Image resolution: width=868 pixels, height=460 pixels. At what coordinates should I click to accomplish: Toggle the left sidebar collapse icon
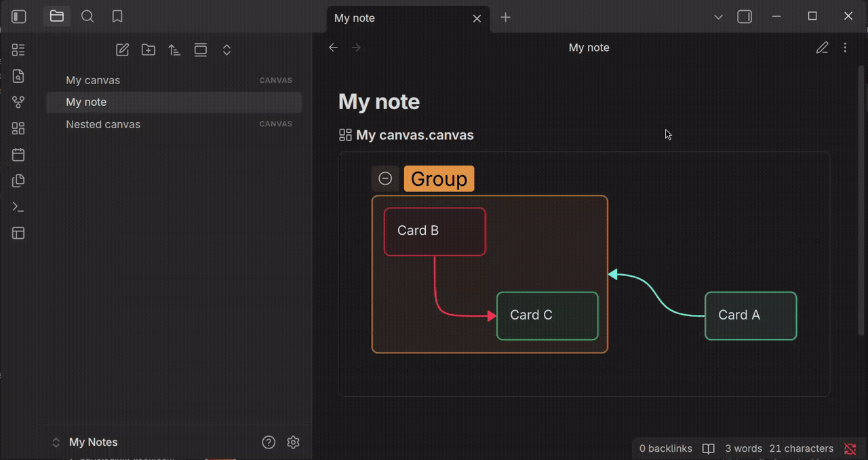pos(19,17)
